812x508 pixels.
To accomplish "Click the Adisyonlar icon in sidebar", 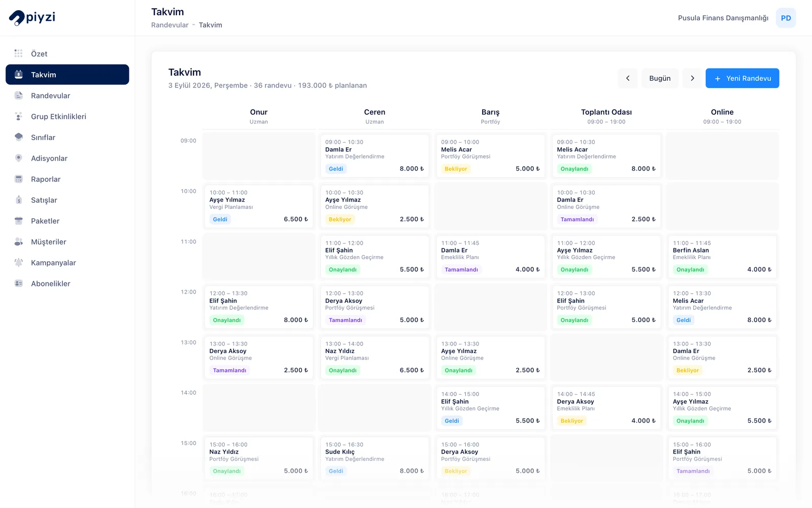I will (x=19, y=158).
